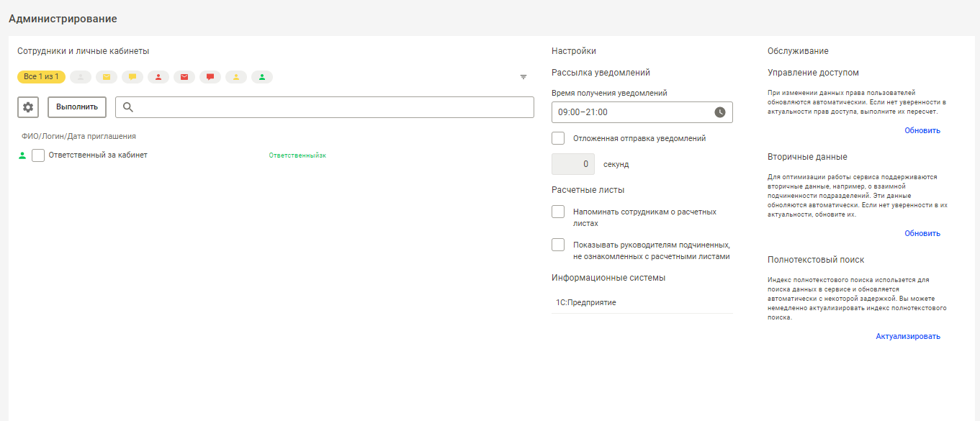Click Актуализировать full-text search link
Screen dimensions: 980x421
pos(908,336)
